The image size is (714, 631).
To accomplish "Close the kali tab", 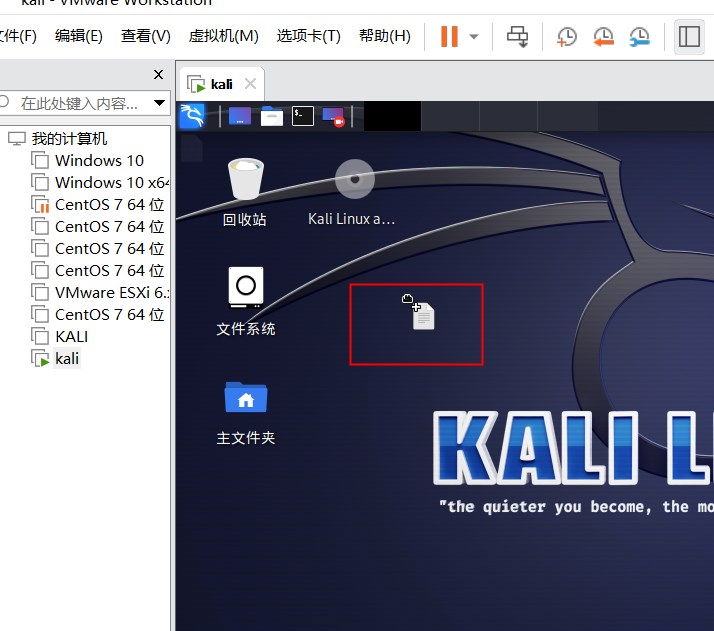I will [250, 84].
